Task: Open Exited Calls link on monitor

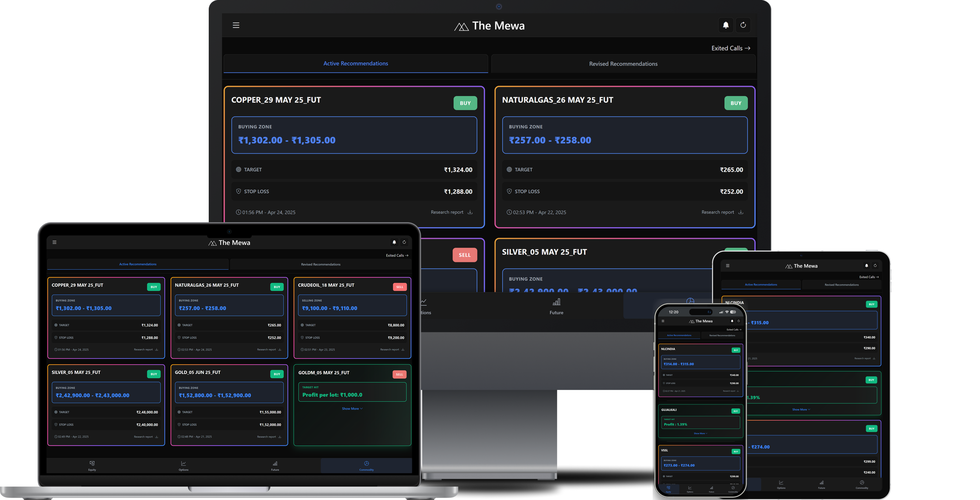Action: [x=731, y=48]
